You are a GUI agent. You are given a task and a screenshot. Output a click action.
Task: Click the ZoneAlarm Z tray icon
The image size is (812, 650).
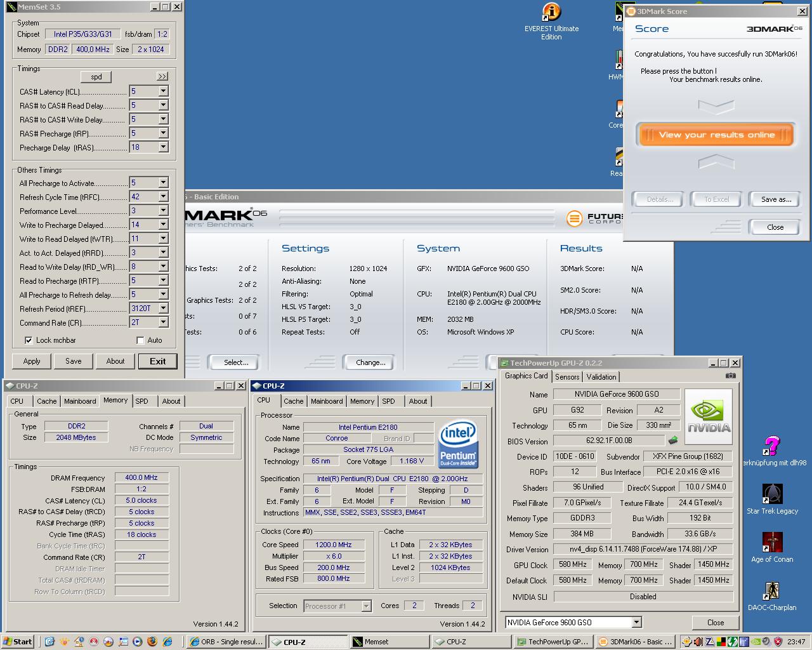pos(710,642)
